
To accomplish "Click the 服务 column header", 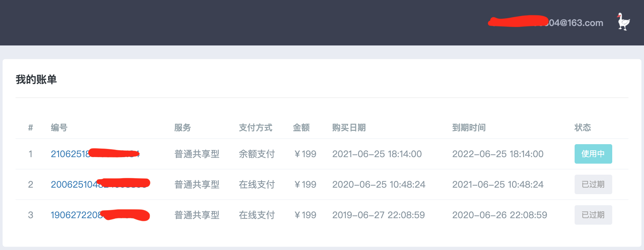I will click(183, 128).
